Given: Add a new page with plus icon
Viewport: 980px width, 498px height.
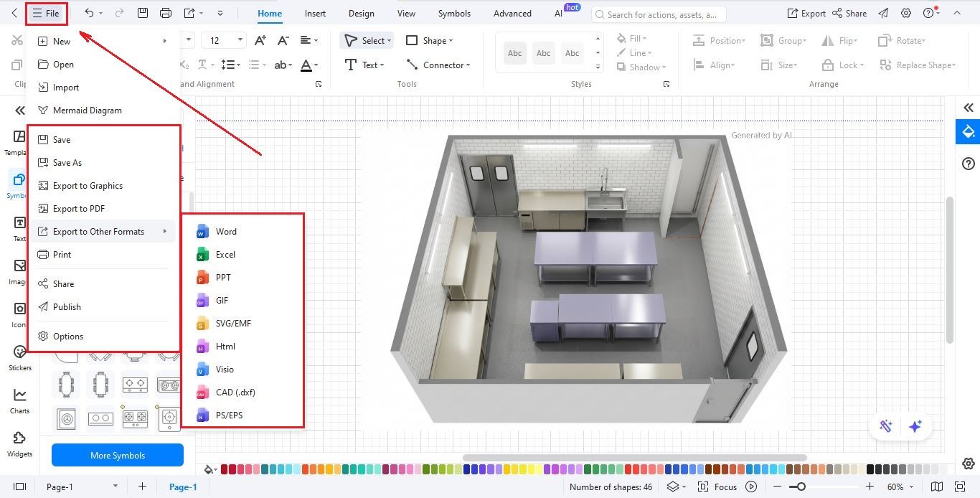Looking at the screenshot, I should pyautogui.click(x=142, y=487).
